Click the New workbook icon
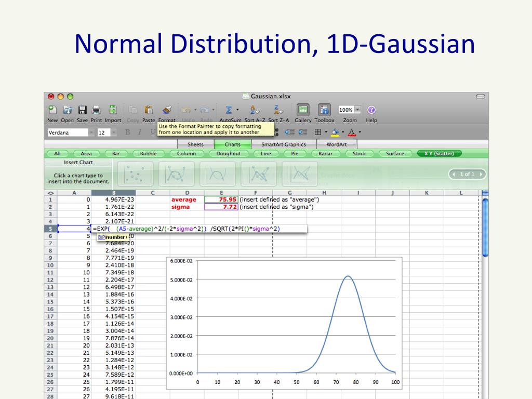The height and width of the screenshot is (399, 532). 52,110
